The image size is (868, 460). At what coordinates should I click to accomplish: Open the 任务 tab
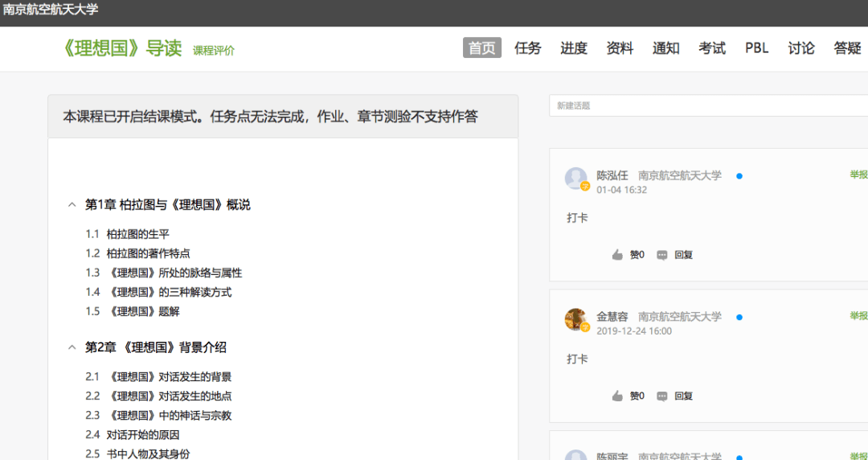527,48
